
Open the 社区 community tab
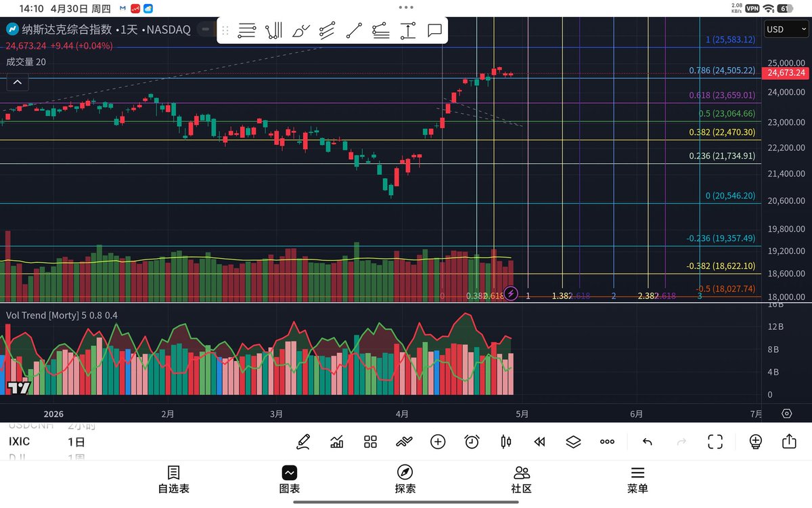click(x=521, y=479)
